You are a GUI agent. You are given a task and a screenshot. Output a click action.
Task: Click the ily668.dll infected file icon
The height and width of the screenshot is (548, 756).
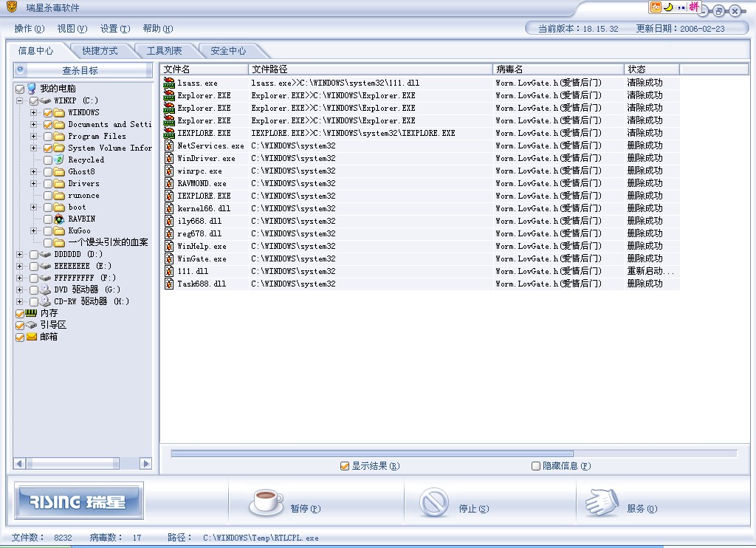pos(169,220)
